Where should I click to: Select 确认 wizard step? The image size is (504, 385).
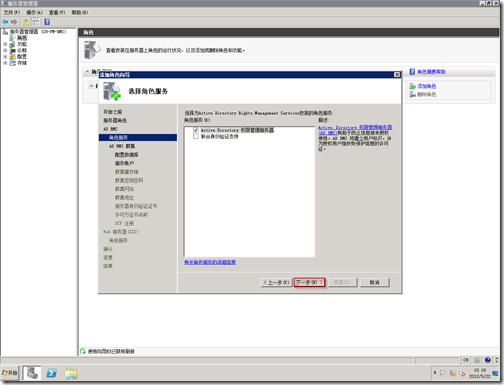[108, 249]
